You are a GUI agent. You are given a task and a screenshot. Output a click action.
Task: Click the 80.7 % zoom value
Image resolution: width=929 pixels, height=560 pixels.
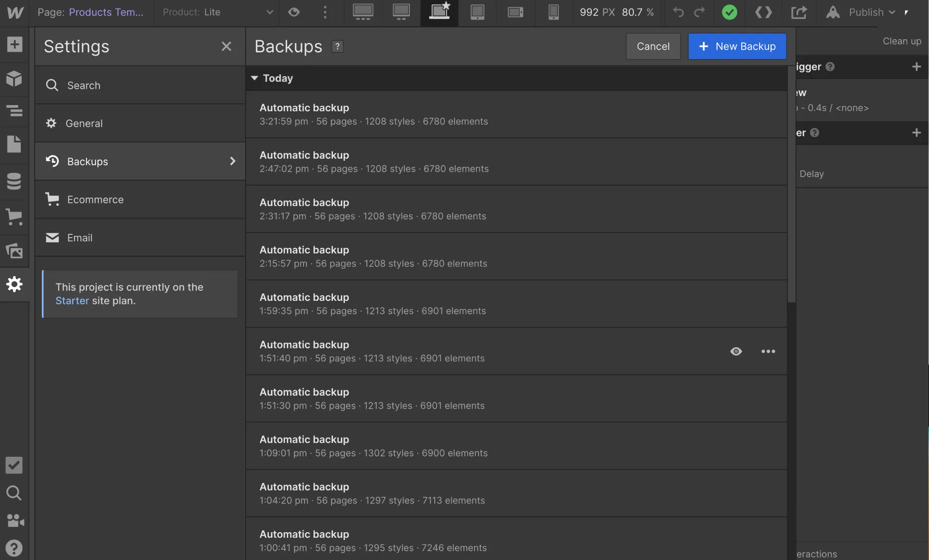click(638, 12)
